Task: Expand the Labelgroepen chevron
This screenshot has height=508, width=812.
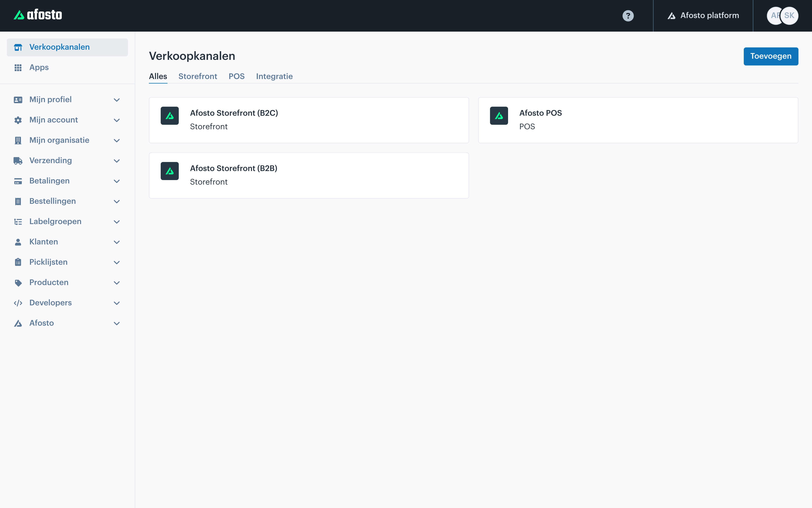Action: (117, 222)
